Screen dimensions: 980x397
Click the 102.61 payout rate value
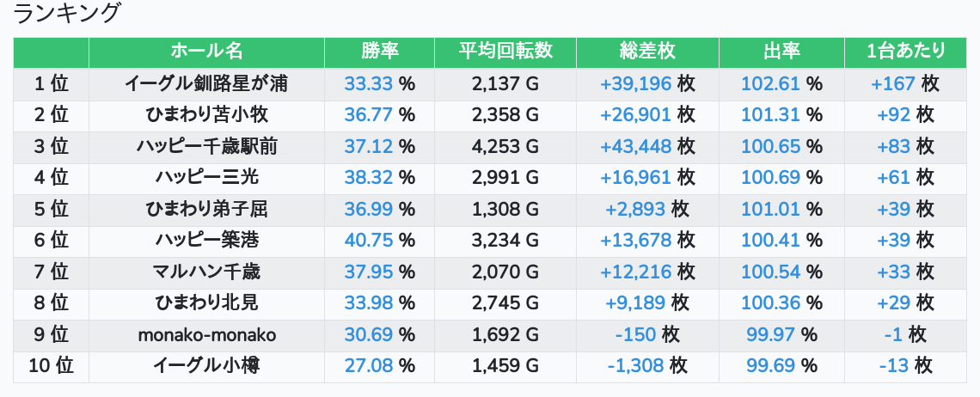[770, 83]
